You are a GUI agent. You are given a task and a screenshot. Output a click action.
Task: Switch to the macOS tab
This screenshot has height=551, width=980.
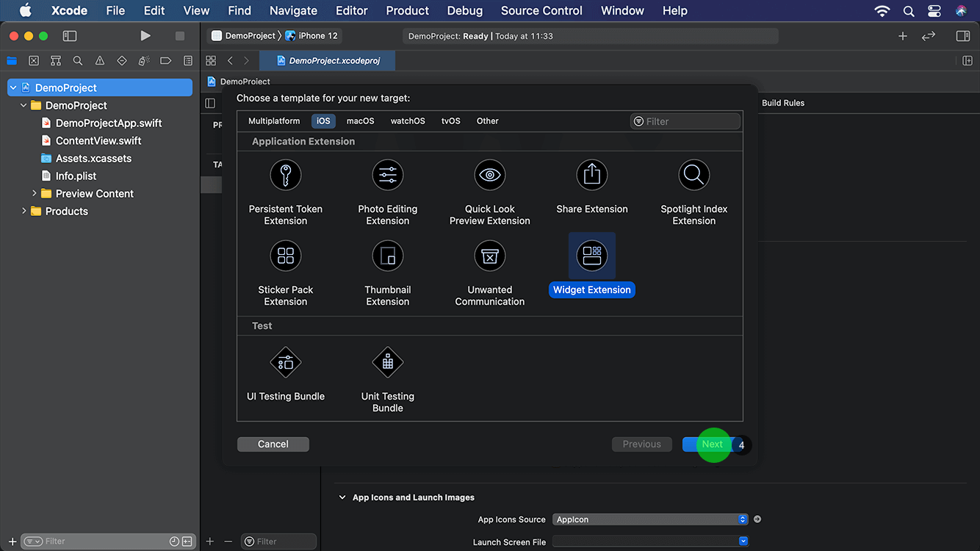pyautogui.click(x=361, y=121)
